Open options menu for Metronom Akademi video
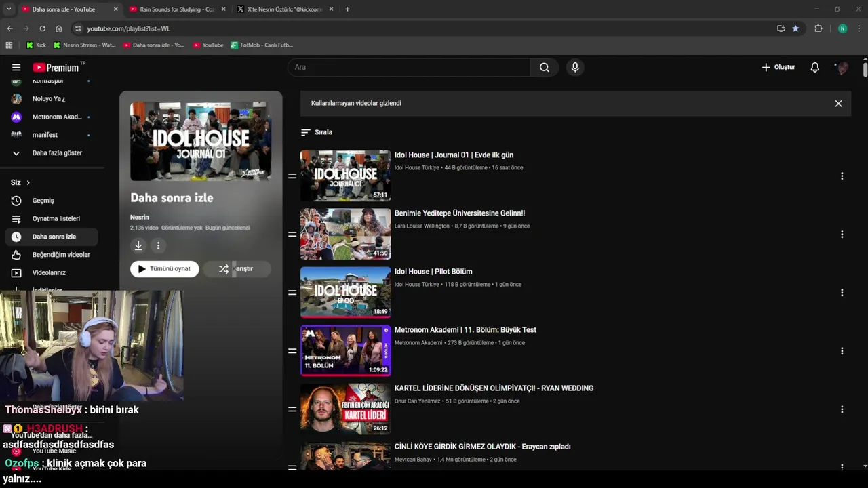 (x=842, y=351)
